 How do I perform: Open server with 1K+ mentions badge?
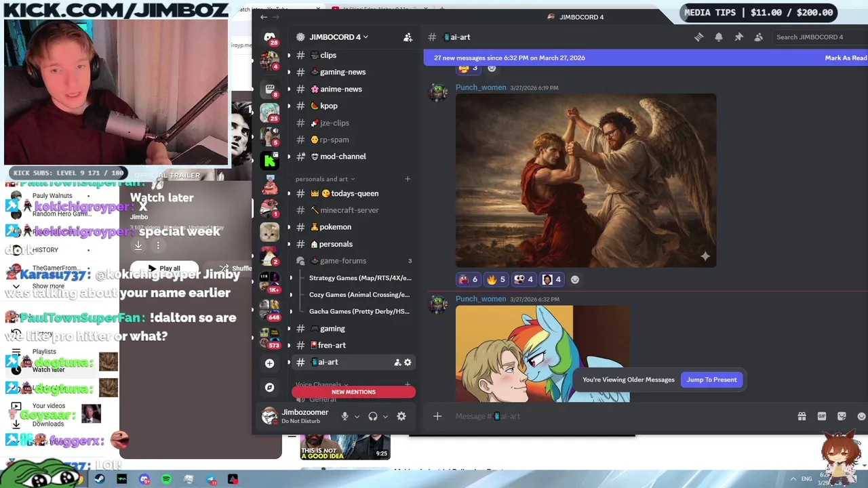point(269,281)
